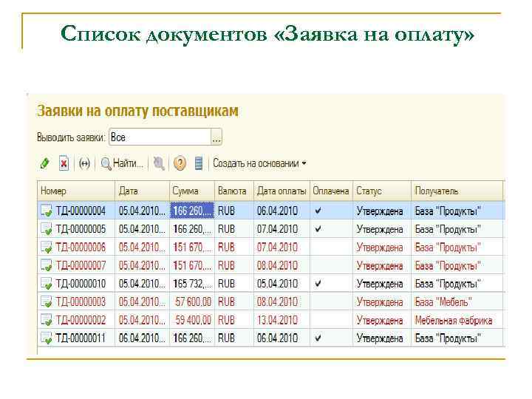Click Оплачена checkmark in row ТД-00000005
This screenshot has width=532, height=399.
(x=318, y=229)
